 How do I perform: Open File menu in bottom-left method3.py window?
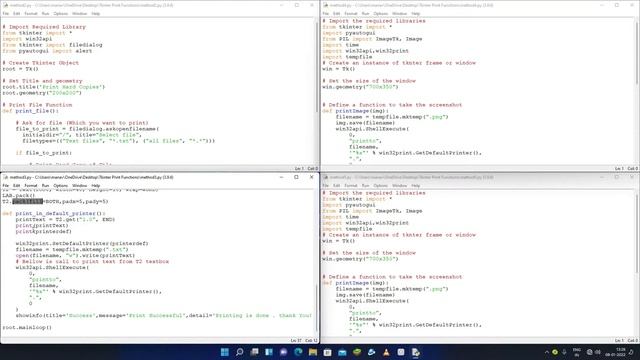pyautogui.click(x=6, y=185)
